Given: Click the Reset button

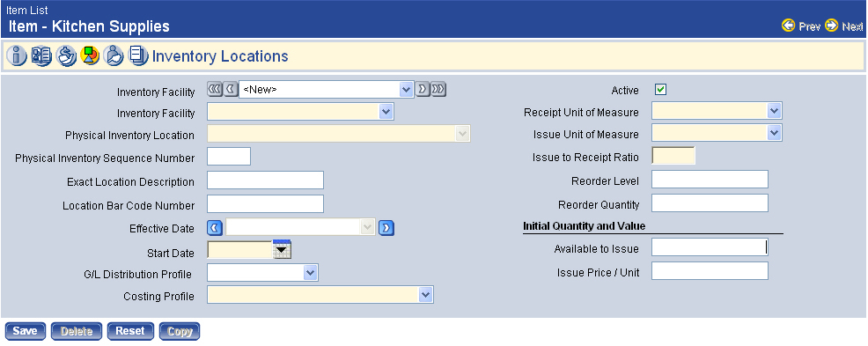Looking at the screenshot, I should 130,331.
